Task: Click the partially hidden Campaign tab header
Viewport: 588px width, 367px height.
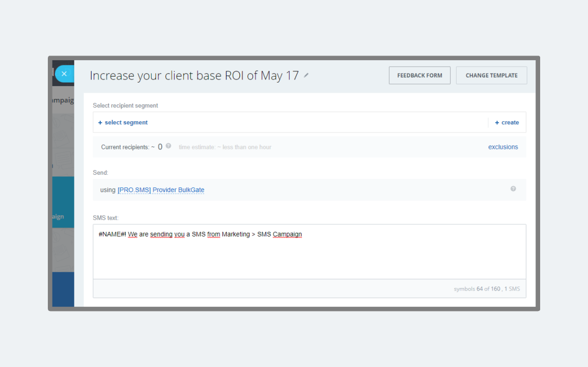Action: pos(63,100)
